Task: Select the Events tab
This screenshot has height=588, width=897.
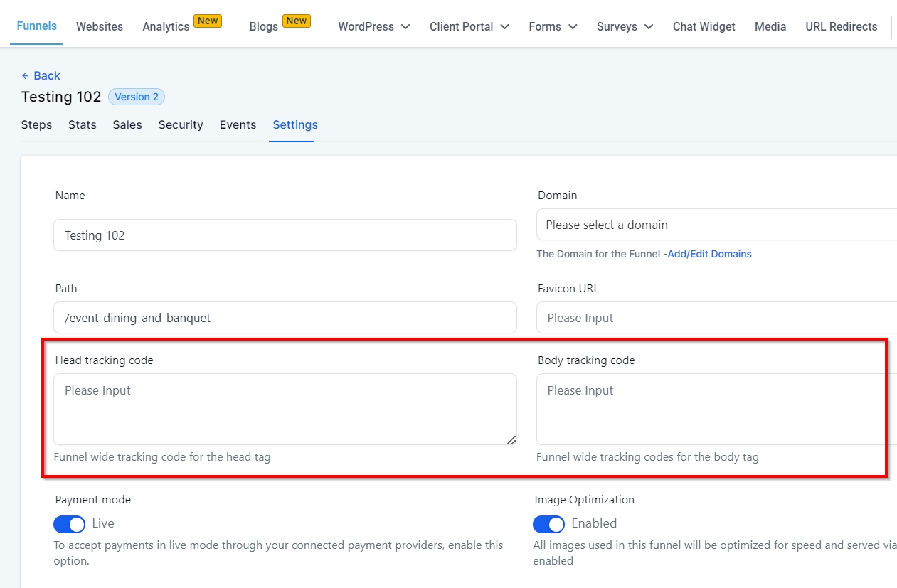Action: (238, 125)
